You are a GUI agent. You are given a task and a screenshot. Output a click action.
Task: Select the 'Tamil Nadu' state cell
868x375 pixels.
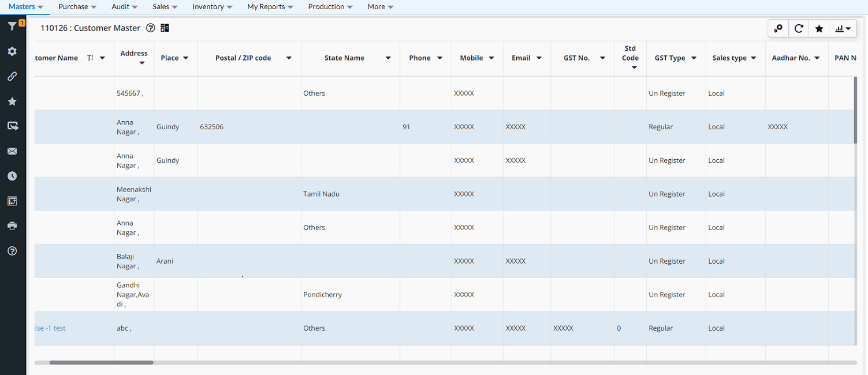click(x=350, y=194)
